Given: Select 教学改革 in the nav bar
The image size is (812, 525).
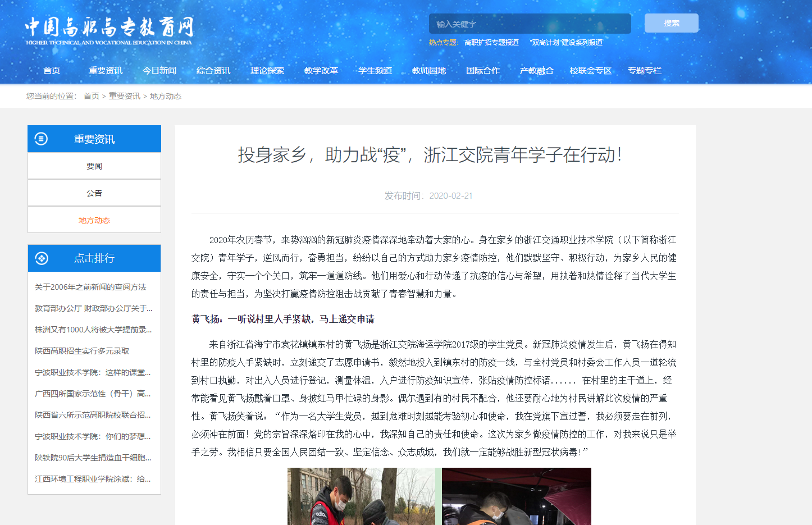Looking at the screenshot, I should pyautogui.click(x=321, y=71).
